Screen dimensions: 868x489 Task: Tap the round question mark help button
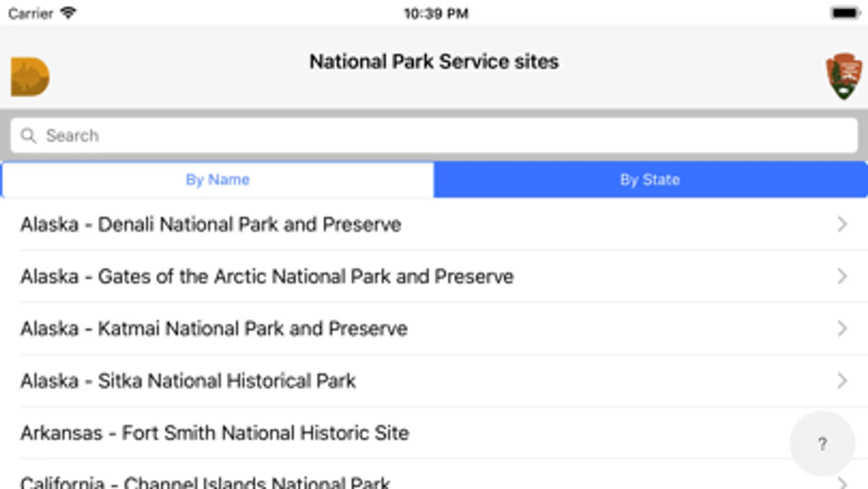(x=822, y=444)
